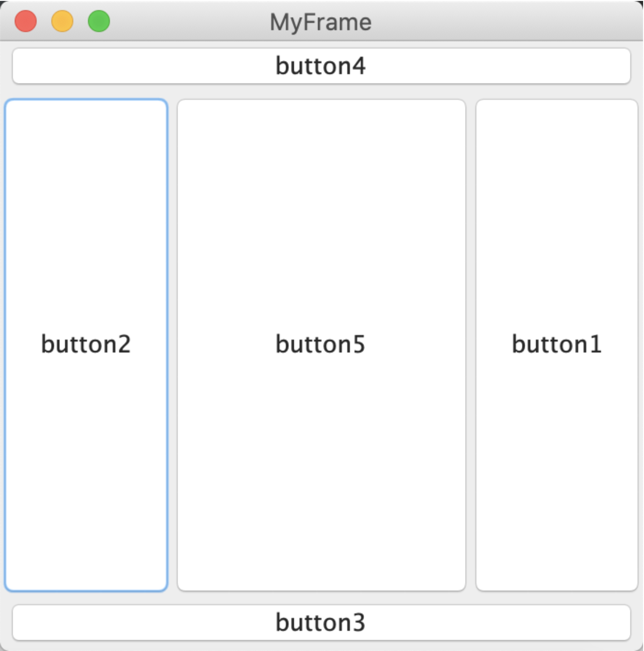
Task: Select the wide button above button5
Action: pos(321,66)
